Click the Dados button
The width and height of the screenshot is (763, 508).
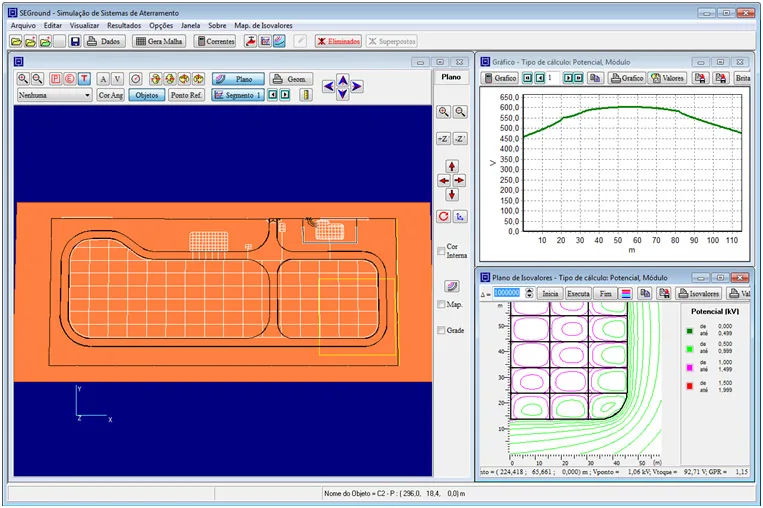(105, 41)
